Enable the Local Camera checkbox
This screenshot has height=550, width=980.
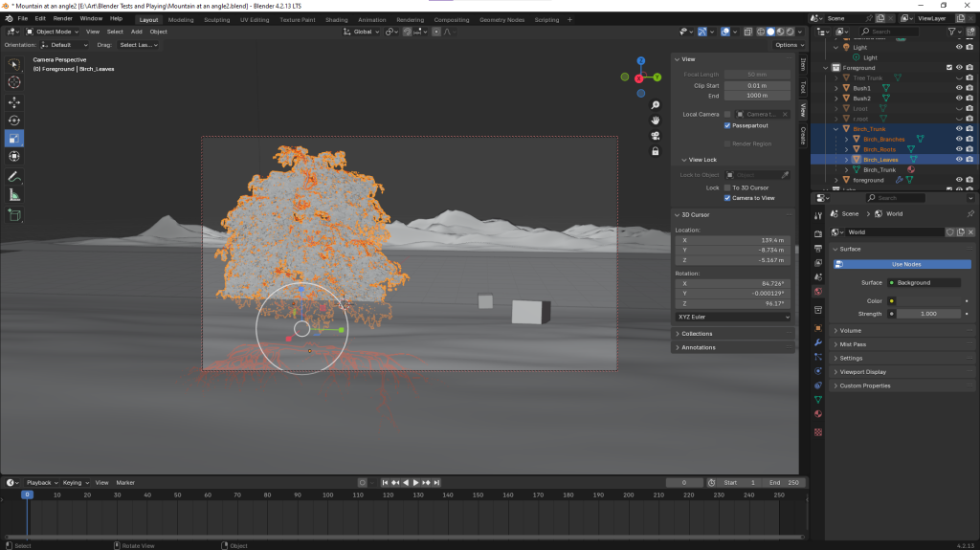727,115
